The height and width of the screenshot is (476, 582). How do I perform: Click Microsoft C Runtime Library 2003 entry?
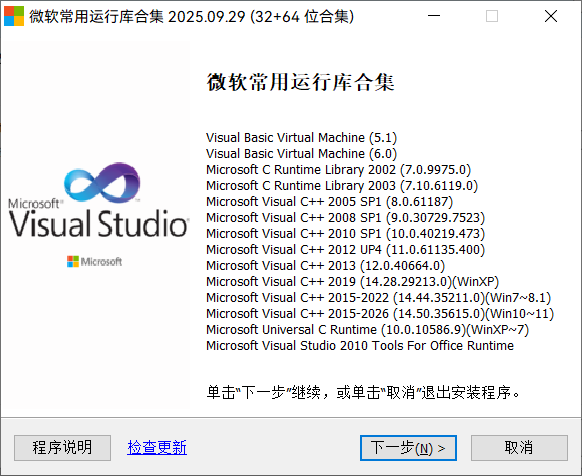tap(342, 186)
